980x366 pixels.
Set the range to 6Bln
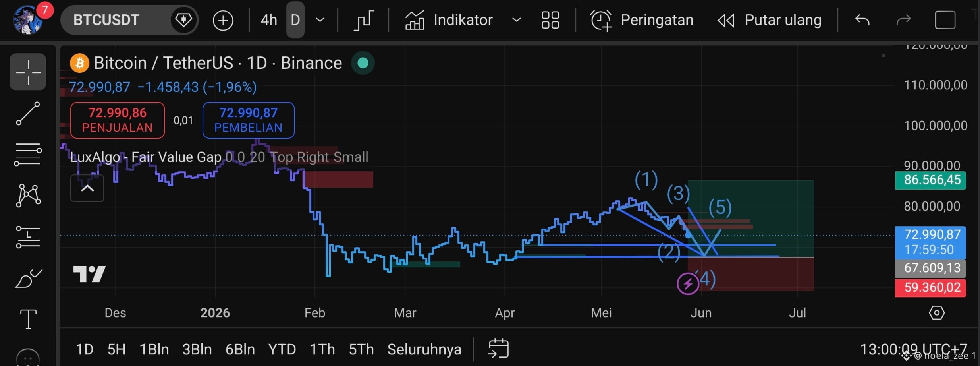(x=240, y=349)
